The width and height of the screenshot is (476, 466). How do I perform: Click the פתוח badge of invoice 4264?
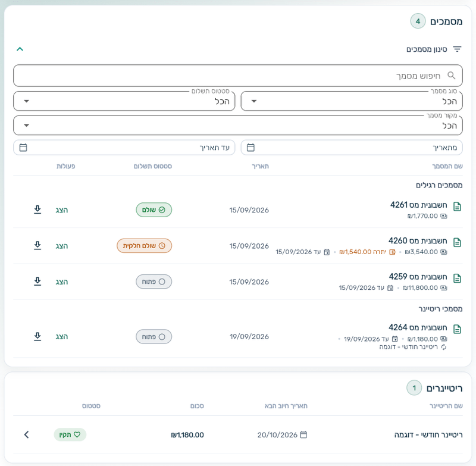click(154, 337)
